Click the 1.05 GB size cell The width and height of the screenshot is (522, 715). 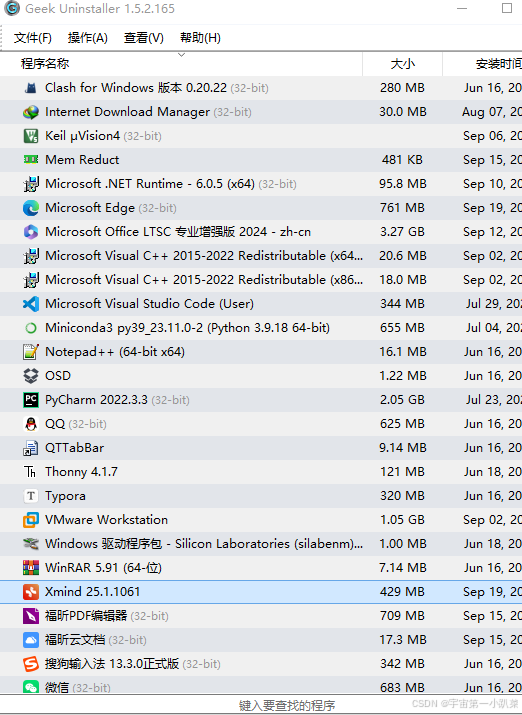click(403, 520)
